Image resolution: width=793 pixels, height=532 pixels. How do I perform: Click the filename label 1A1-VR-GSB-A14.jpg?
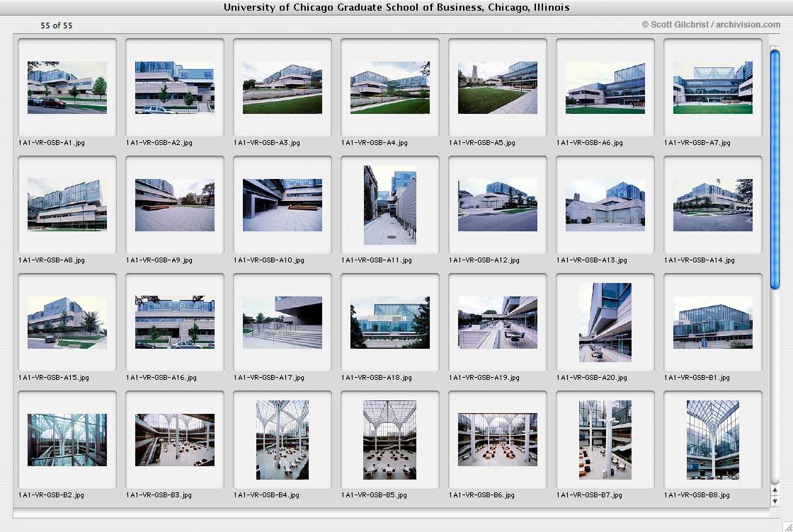coord(700,260)
